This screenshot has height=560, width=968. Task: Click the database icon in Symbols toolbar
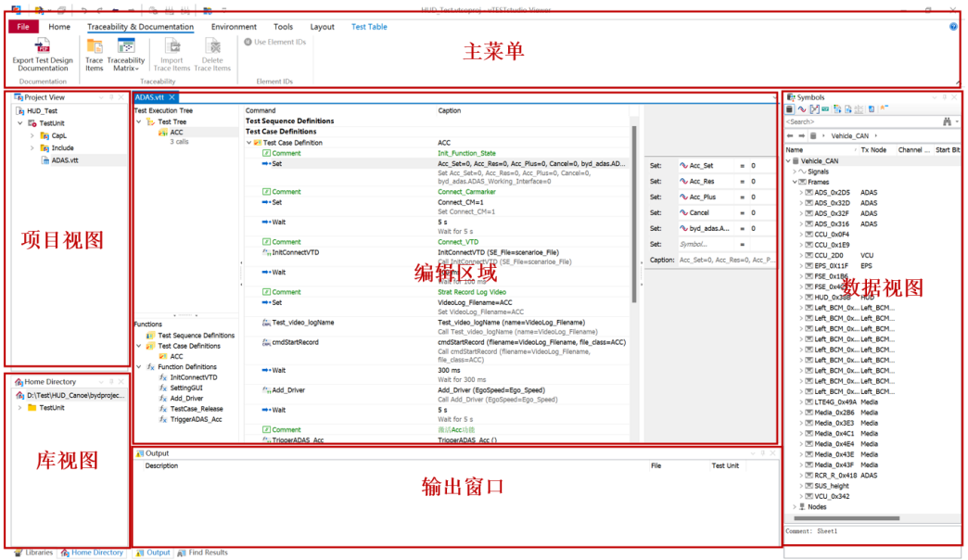[x=789, y=108]
